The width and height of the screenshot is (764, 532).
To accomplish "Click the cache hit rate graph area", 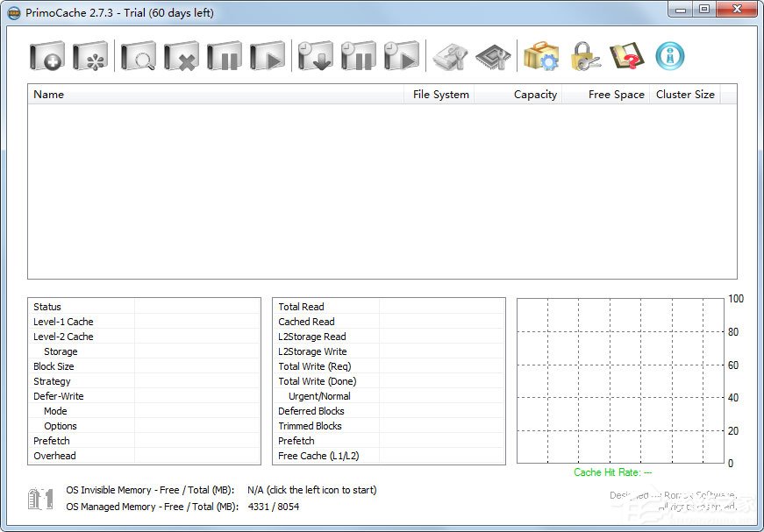I will click(620, 380).
